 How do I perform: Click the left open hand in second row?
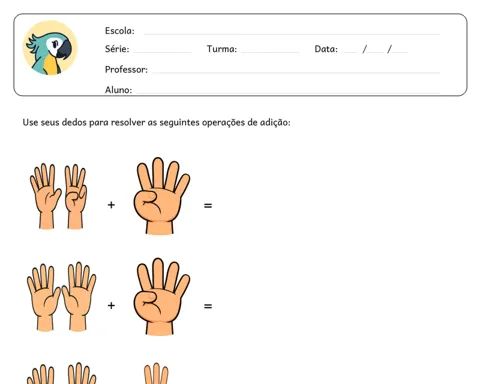coord(44,297)
